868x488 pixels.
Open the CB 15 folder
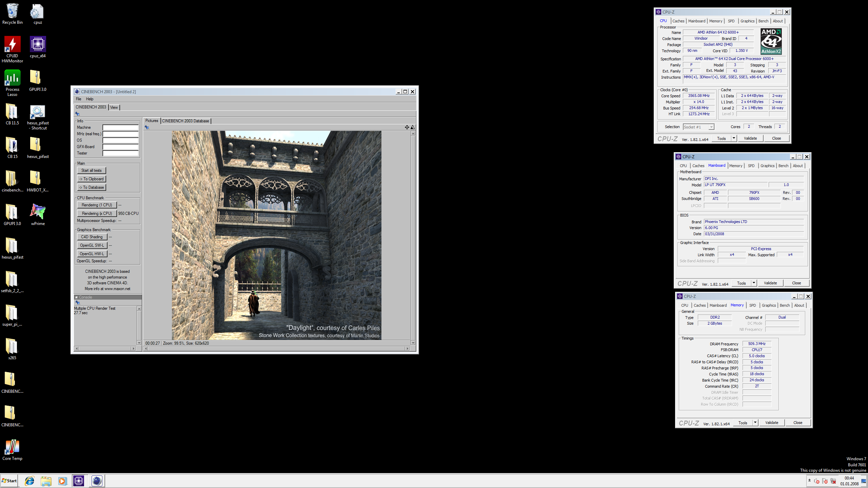point(13,148)
